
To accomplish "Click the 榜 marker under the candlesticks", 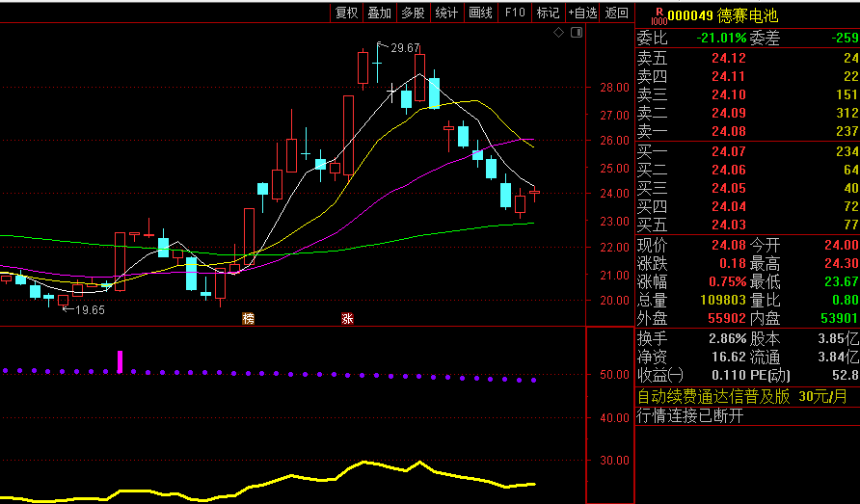I will 249,318.
